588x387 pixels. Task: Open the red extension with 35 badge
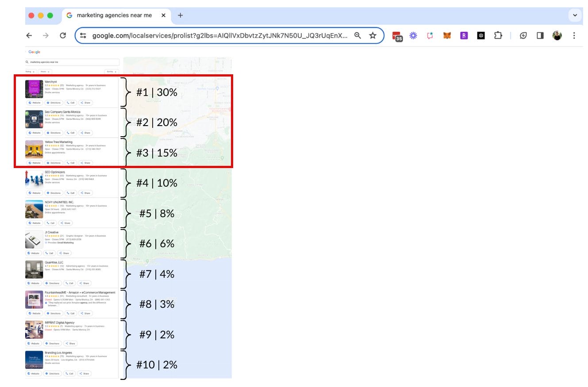[397, 36]
